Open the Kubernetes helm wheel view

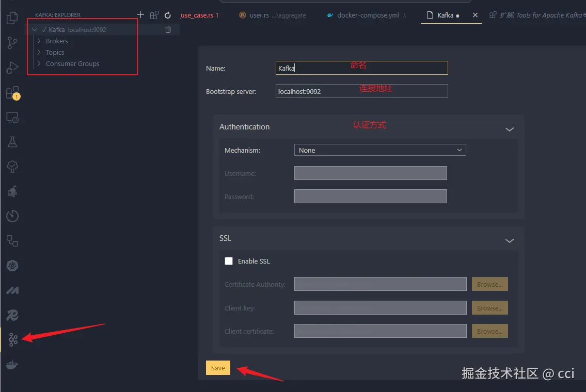(12, 266)
